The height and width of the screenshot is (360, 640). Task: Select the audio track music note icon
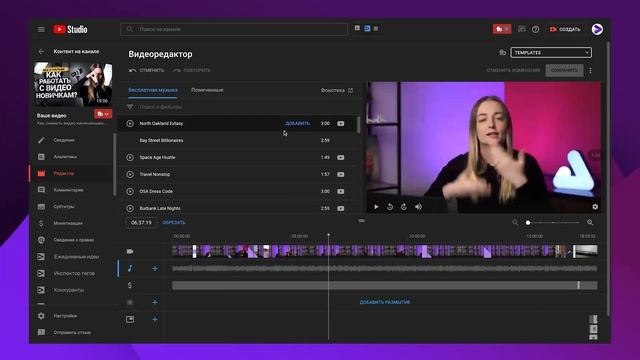[x=130, y=269]
